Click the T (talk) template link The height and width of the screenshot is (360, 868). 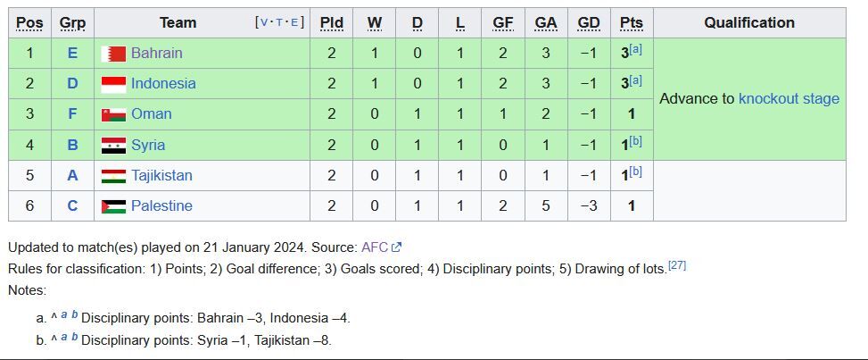(279, 22)
